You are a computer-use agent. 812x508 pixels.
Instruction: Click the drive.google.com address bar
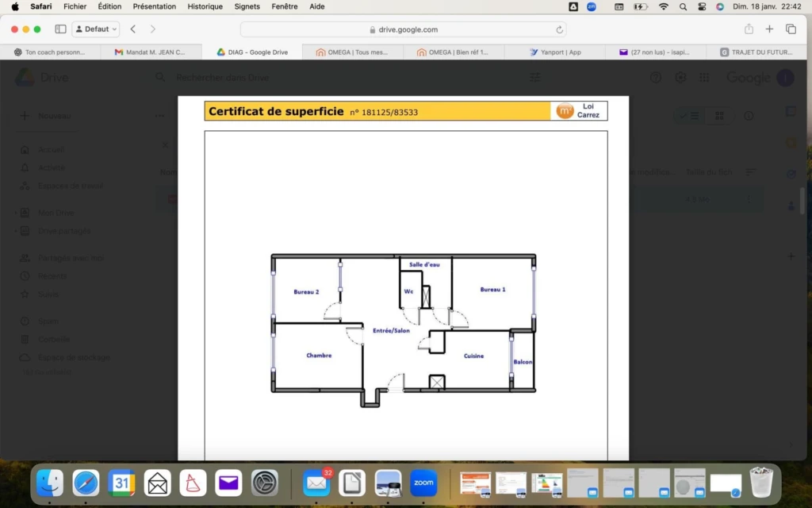coord(404,29)
